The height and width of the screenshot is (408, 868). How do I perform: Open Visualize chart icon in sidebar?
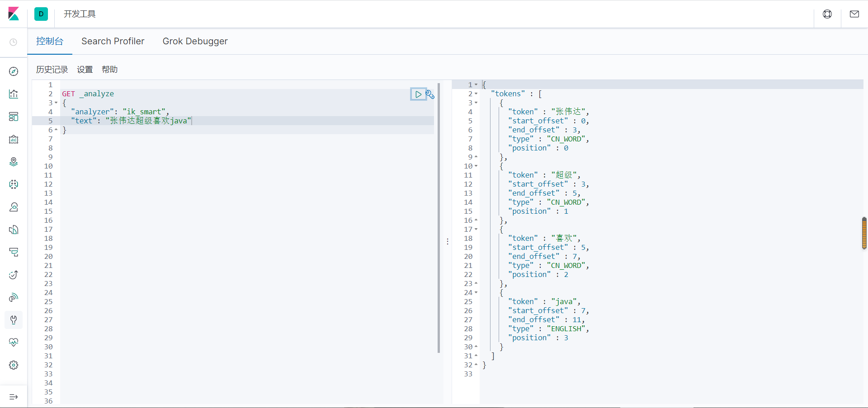tap(14, 94)
